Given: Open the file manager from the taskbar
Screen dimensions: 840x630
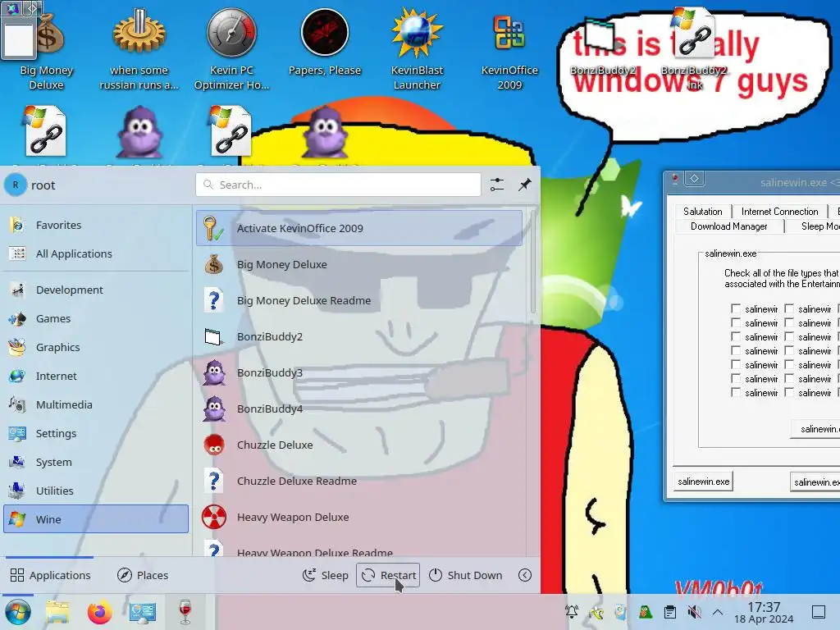Looking at the screenshot, I should (x=57, y=612).
